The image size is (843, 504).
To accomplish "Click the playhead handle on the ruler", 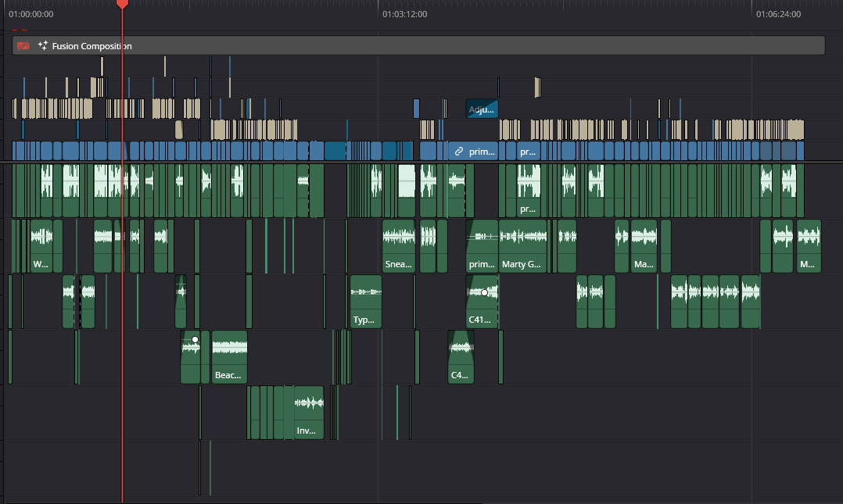I will [x=122, y=4].
